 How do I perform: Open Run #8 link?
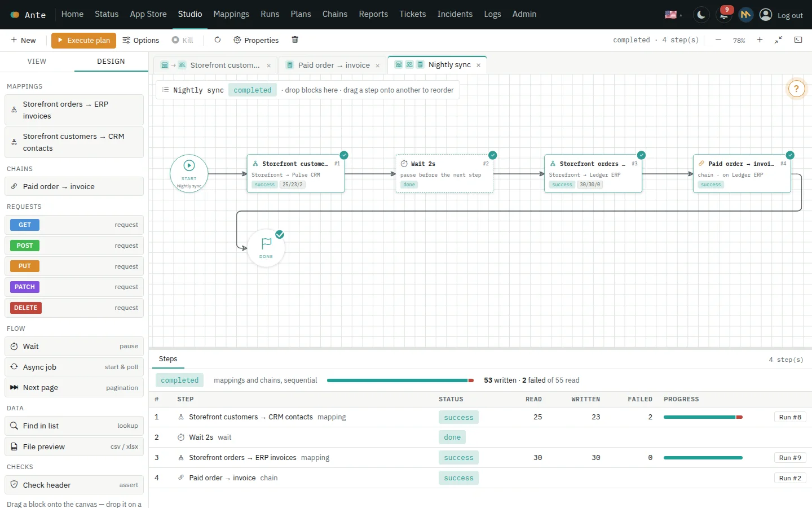[790, 417]
